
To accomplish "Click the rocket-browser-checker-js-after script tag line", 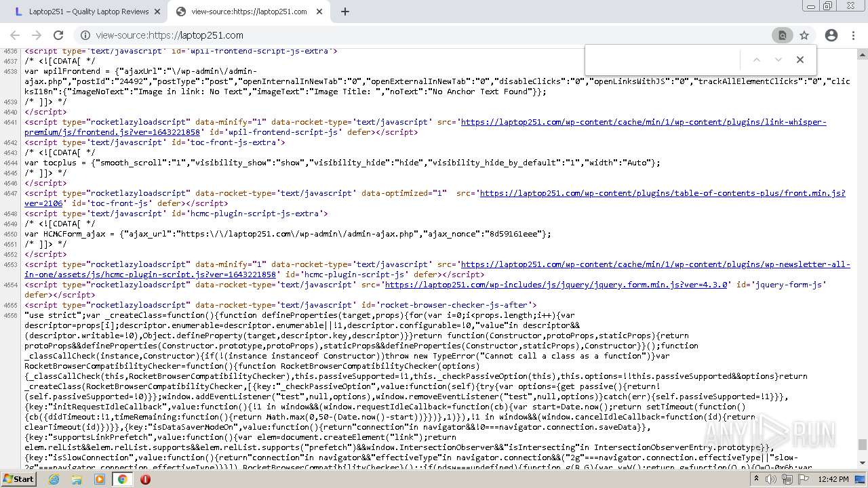I will 281,305.
